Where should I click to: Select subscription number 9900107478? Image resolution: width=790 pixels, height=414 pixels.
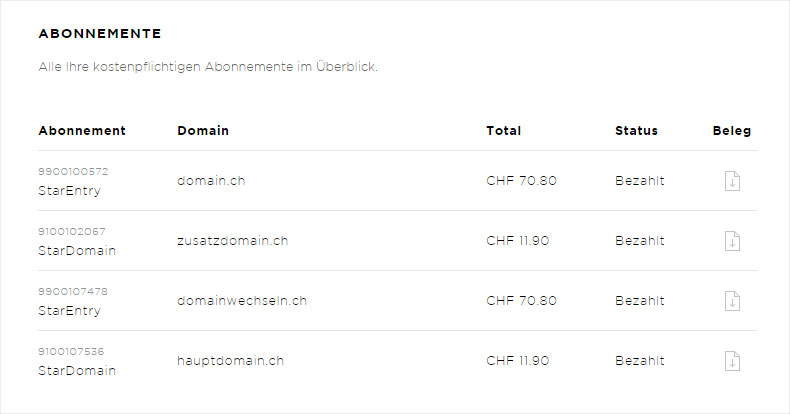tap(73, 291)
